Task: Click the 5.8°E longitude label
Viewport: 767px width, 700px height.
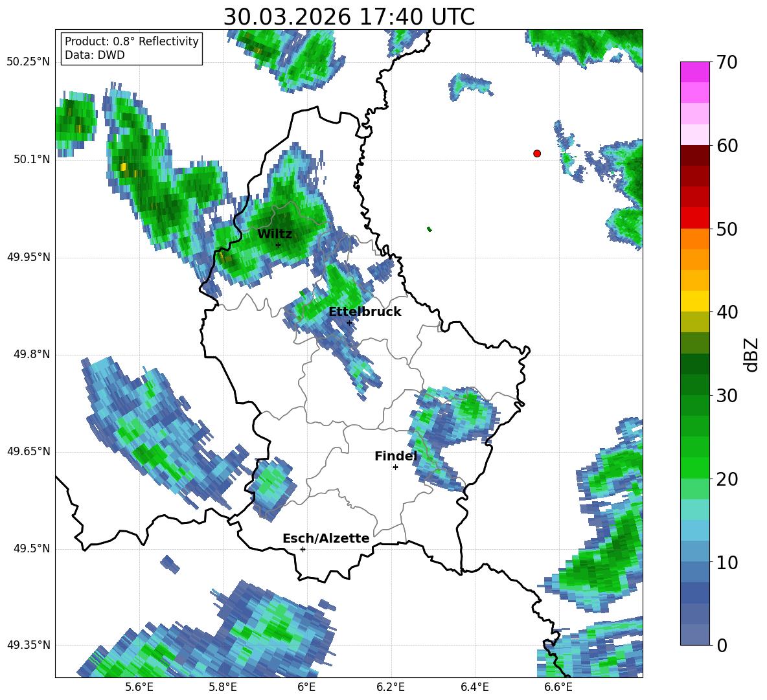Action: point(223,687)
